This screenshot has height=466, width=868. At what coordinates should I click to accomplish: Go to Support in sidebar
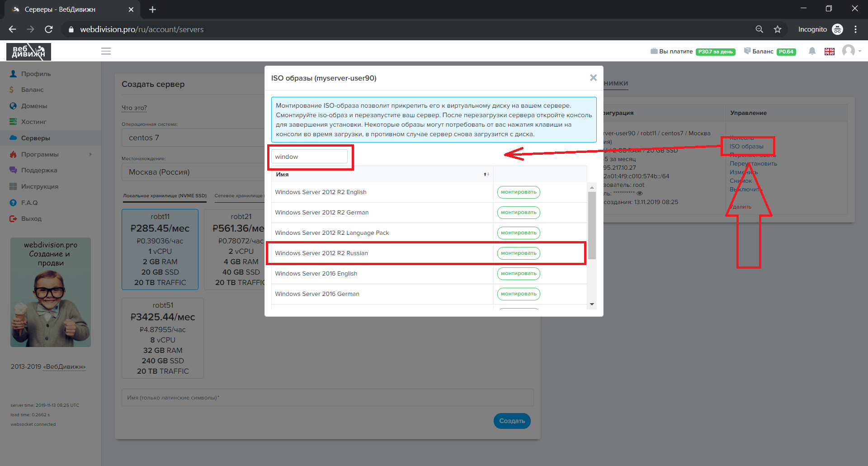(x=39, y=170)
